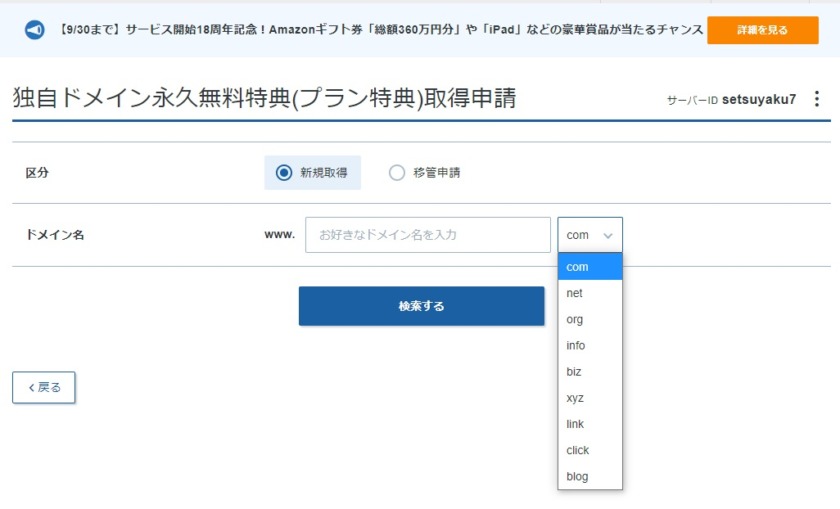Choose info from the TLD list

coord(590,346)
